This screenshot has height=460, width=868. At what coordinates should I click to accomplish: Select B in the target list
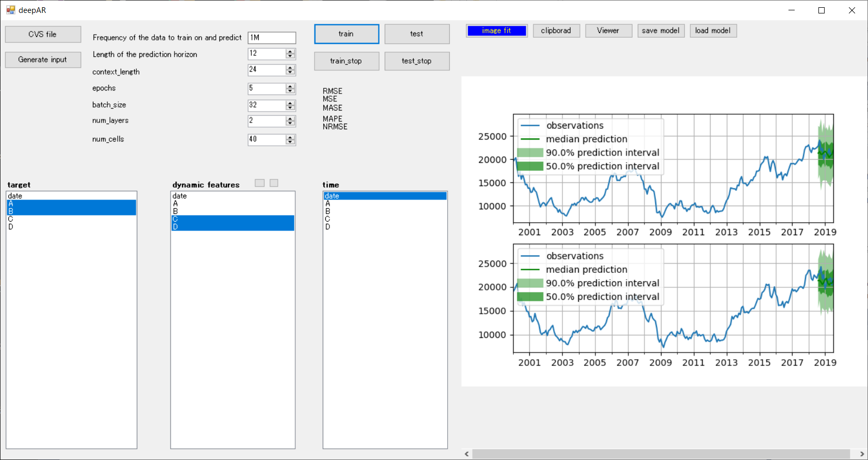point(71,211)
